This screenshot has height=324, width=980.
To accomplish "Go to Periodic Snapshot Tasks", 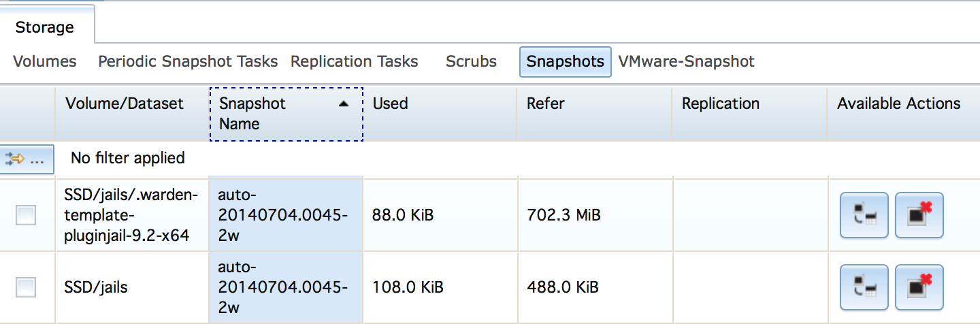I will [x=188, y=61].
